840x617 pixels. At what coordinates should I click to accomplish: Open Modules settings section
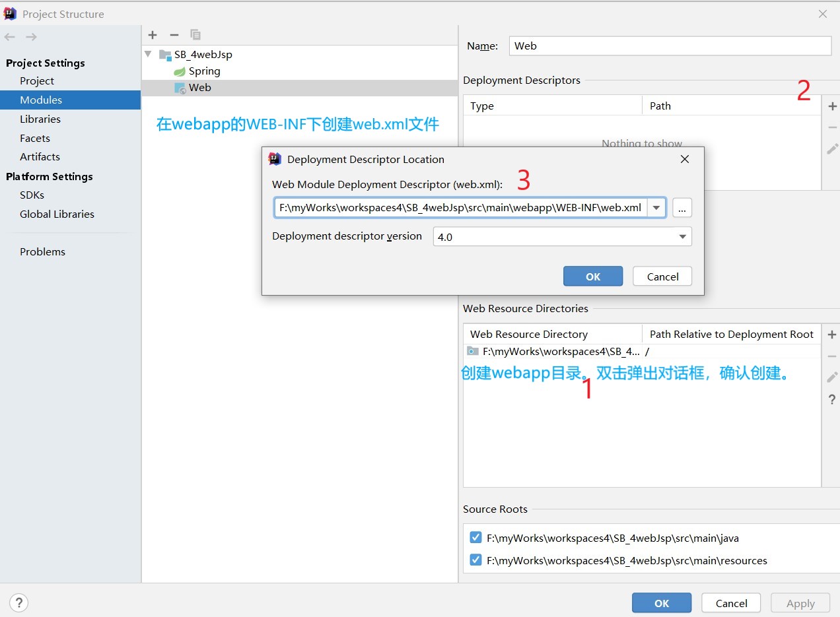pos(70,100)
